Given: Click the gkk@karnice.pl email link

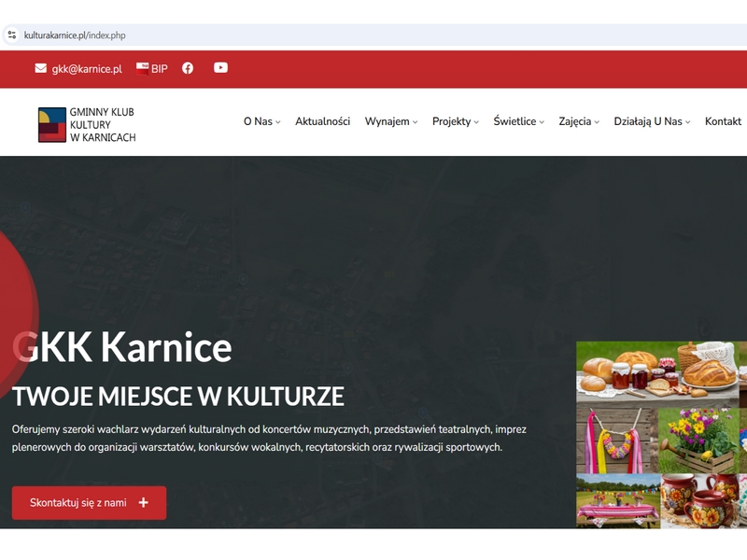Looking at the screenshot, I should 87,69.
